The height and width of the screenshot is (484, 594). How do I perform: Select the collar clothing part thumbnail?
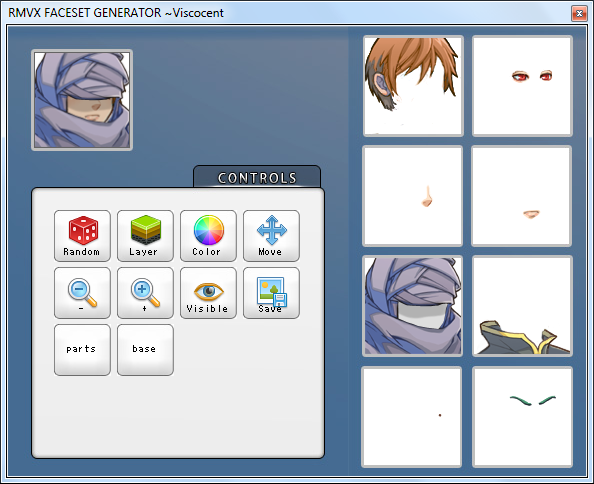click(522, 306)
